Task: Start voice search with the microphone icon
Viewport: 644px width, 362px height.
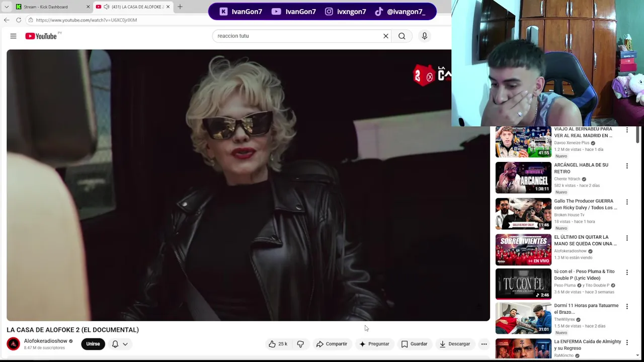Action: pyautogui.click(x=425, y=36)
